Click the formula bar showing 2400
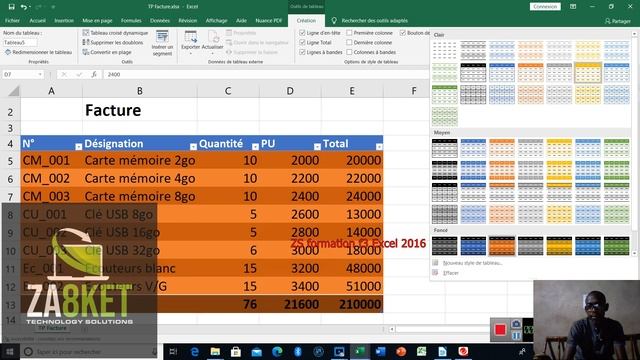This screenshot has height=360, width=640. [265, 74]
